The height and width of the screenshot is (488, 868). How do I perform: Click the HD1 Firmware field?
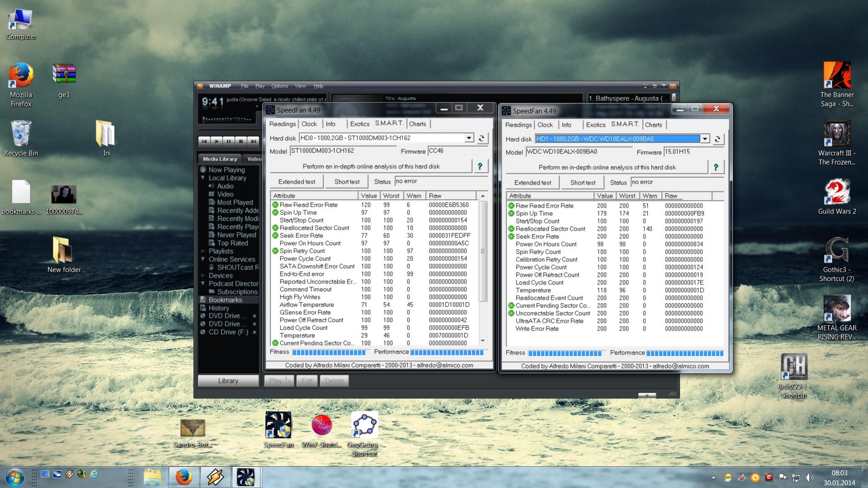[693, 152]
